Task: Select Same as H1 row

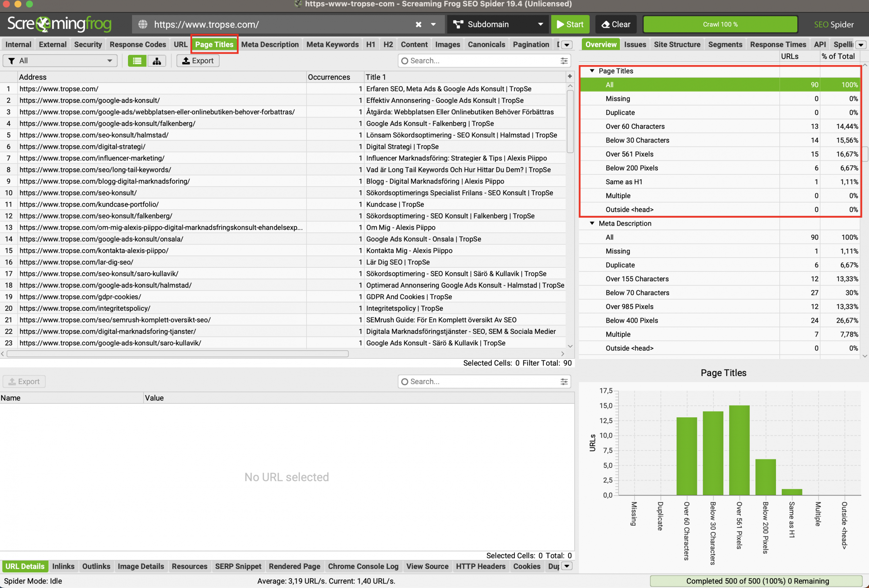Action: [720, 182]
